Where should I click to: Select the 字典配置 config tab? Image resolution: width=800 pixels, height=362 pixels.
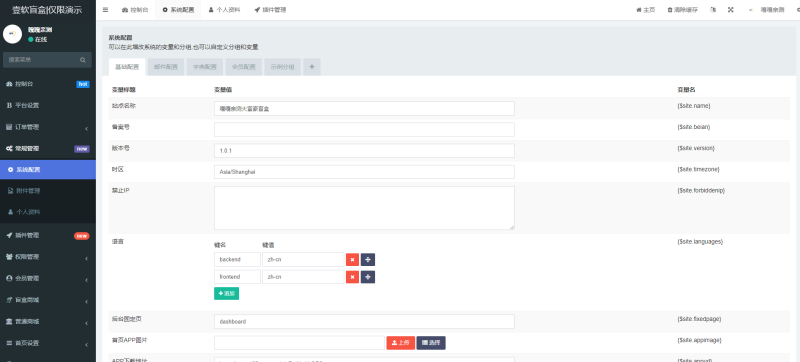pyautogui.click(x=205, y=67)
